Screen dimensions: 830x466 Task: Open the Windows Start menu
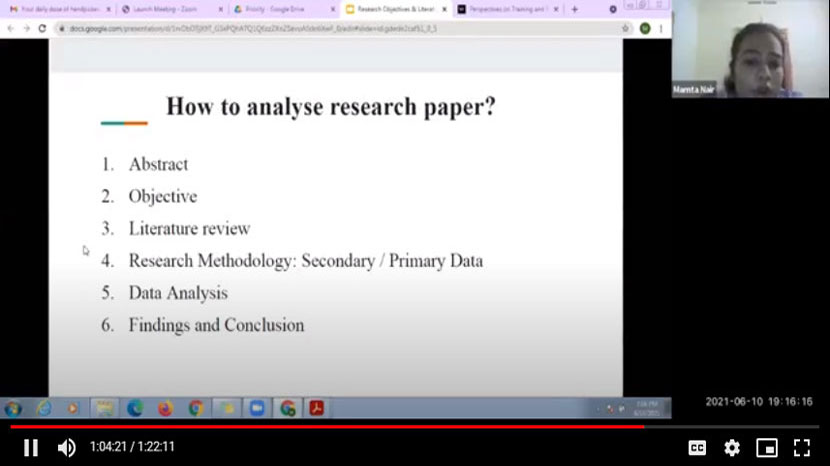point(13,408)
